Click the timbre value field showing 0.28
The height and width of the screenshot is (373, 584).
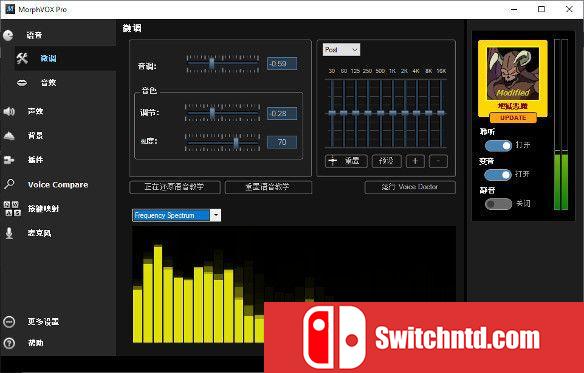[x=282, y=113]
